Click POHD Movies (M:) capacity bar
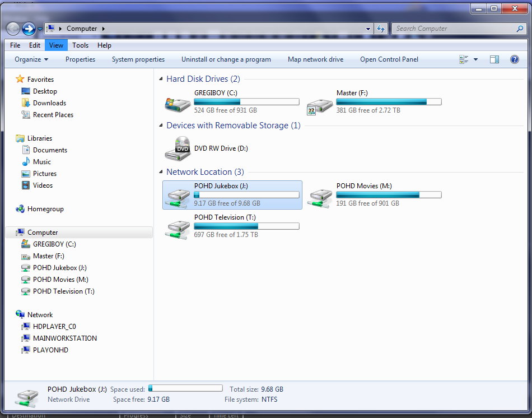The image size is (532, 418). click(x=389, y=194)
